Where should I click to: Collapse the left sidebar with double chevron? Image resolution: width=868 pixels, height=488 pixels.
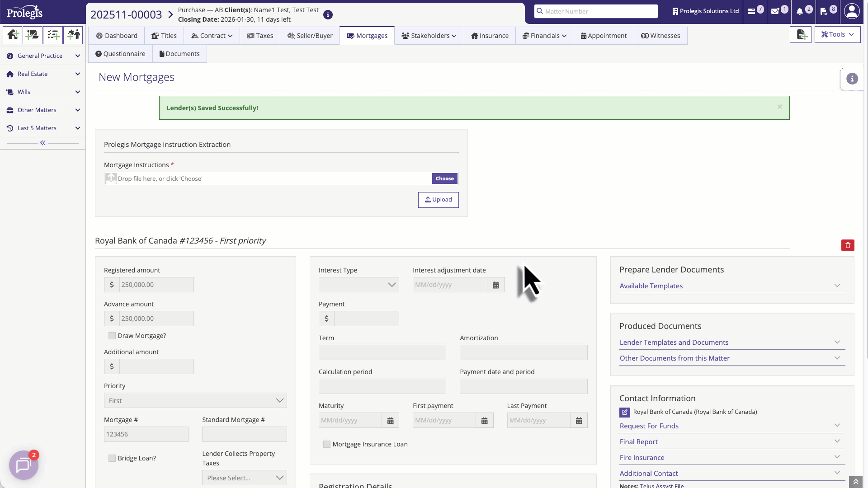click(x=42, y=143)
